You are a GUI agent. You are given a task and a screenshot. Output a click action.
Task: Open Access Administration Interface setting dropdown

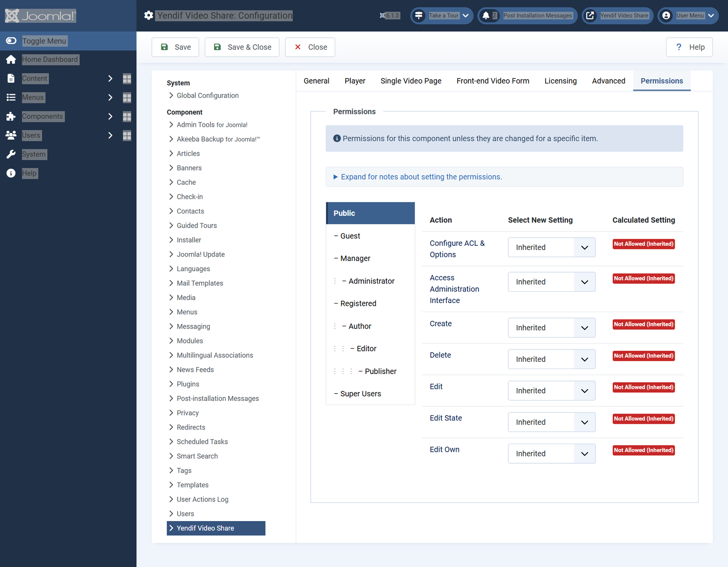(x=551, y=282)
